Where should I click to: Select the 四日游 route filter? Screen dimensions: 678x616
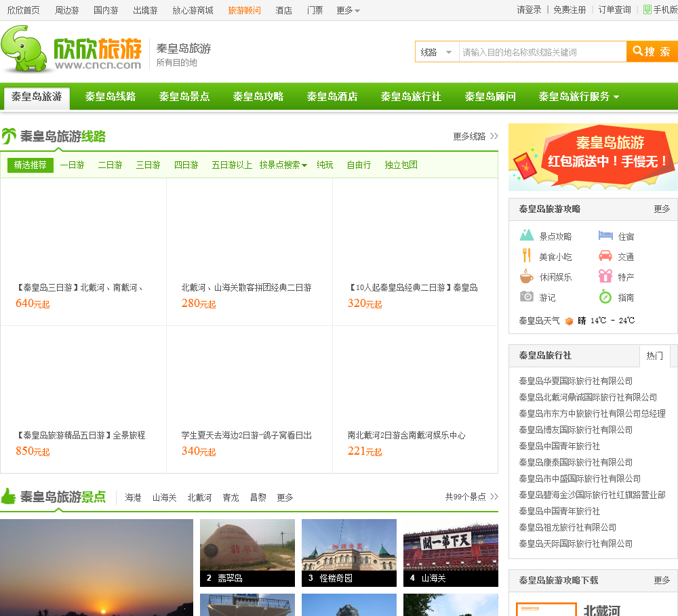point(186,165)
